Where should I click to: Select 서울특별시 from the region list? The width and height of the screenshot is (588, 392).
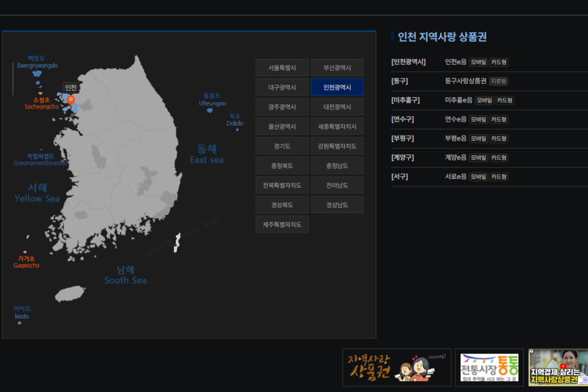(x=282, y=67)
